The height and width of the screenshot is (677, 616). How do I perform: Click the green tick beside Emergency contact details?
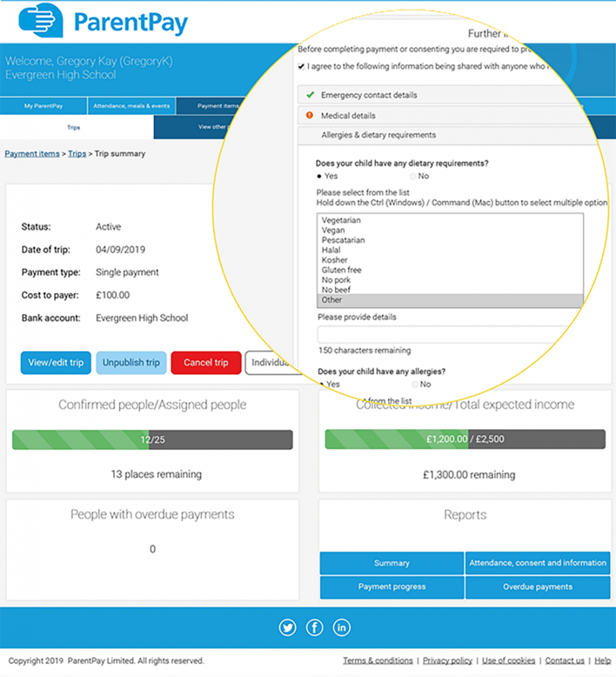pos(310,95)
